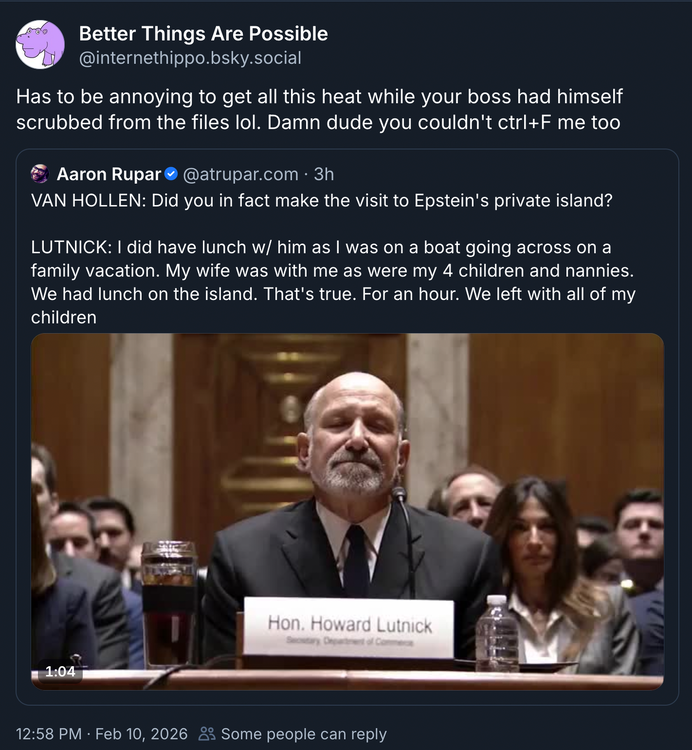The image size is (692, 750).
Task: Click the purple hippo profile avatar
Action: (40, 45)
